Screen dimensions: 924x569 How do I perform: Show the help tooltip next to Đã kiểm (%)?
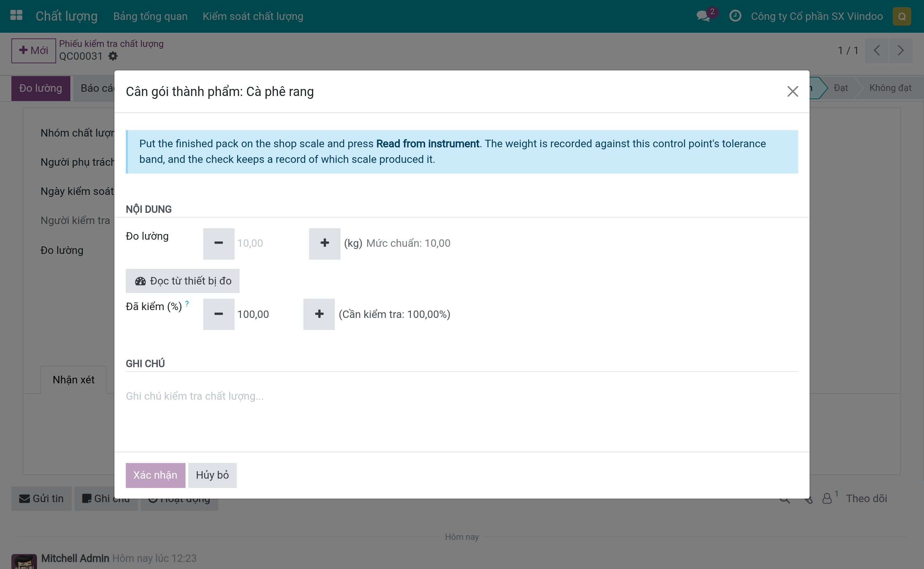tap(187, 303)
